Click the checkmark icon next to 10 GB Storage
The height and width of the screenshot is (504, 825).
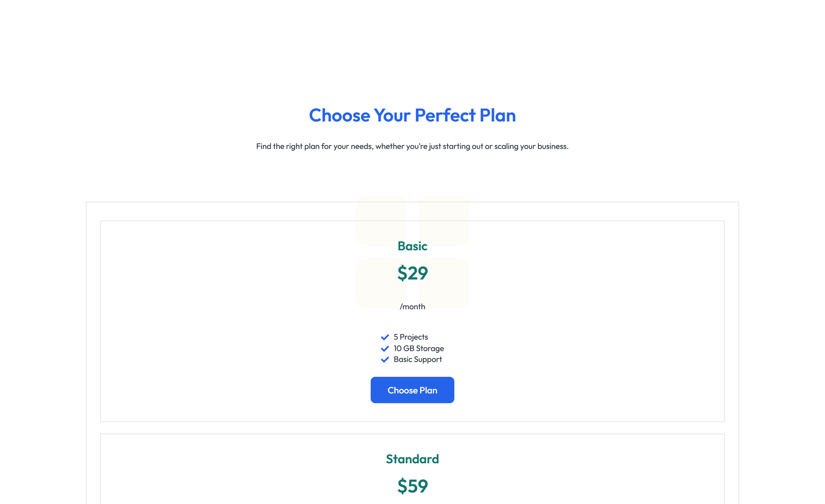pyautogui.click(x=385, y=348)
